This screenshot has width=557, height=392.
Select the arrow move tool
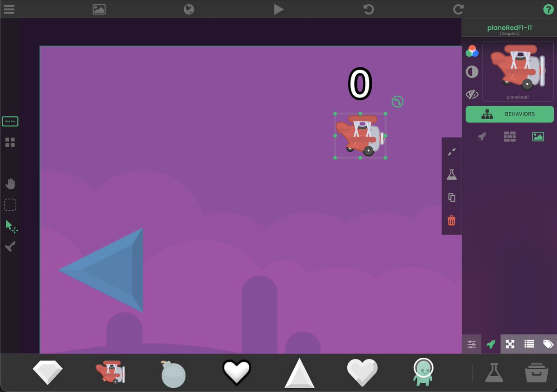[x=11, y=226]
